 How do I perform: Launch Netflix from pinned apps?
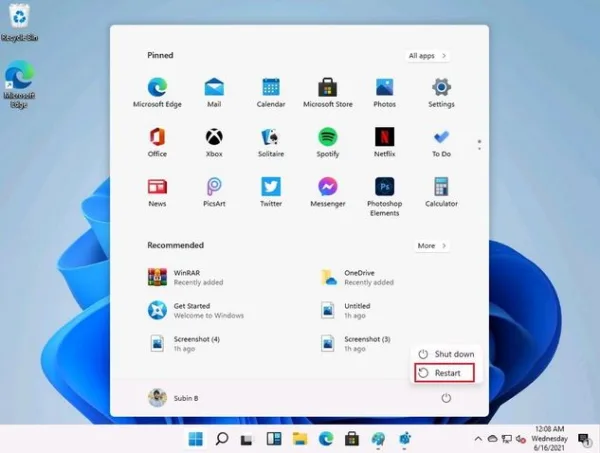click(385, 142)
